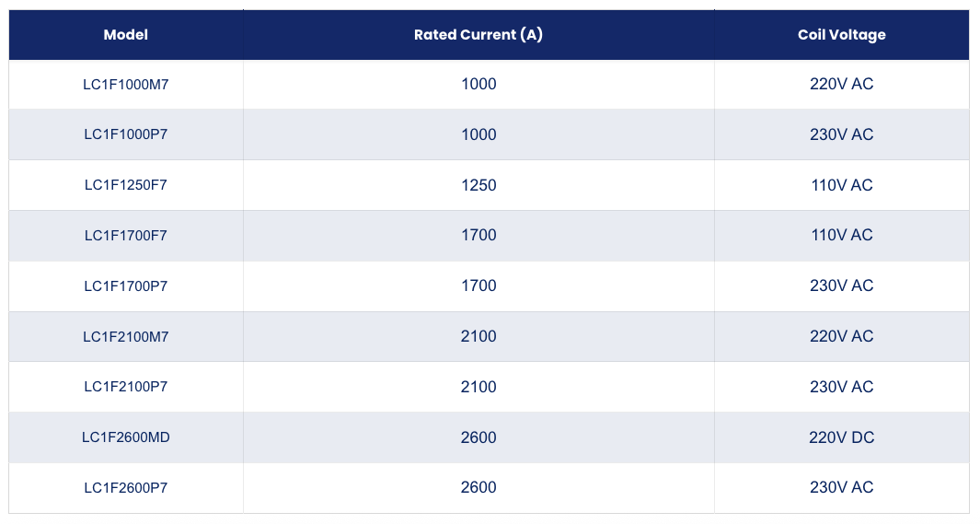Select the LC1F2100M7 model cell
Image resolution: width=980 pixels, height=524 pixels.
[126, 336]
